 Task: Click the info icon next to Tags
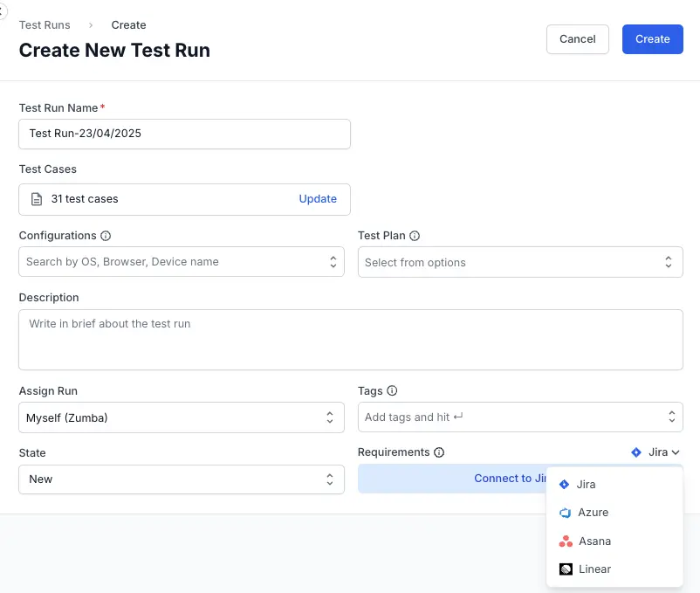click(392, 391)
